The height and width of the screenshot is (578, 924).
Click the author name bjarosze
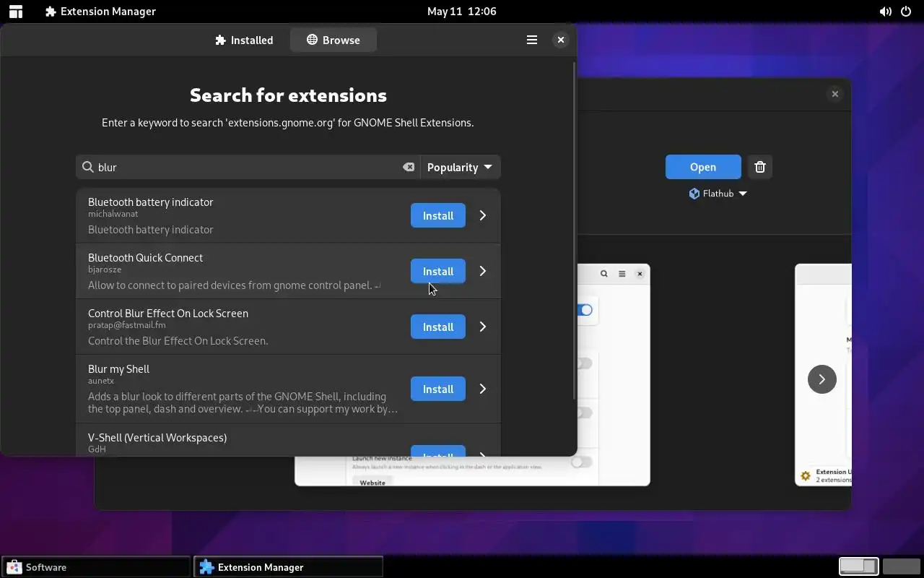pos(105,269)
